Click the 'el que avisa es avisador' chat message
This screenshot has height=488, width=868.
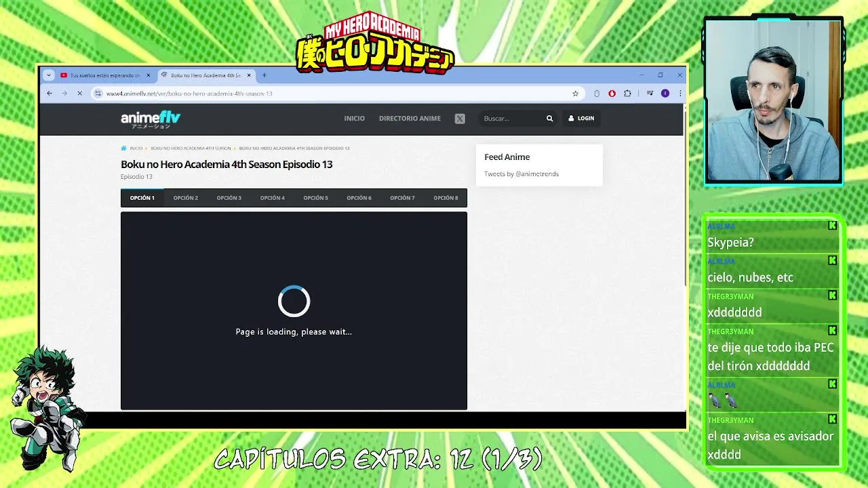click(x=770, y=445)
